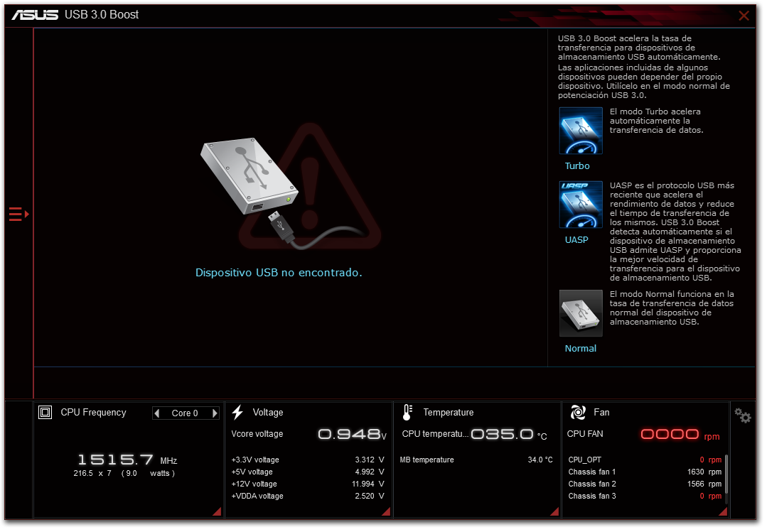Screen dimensions: 767x532
Task: Select the Normal mode icon
Action: tap(581, 313)
